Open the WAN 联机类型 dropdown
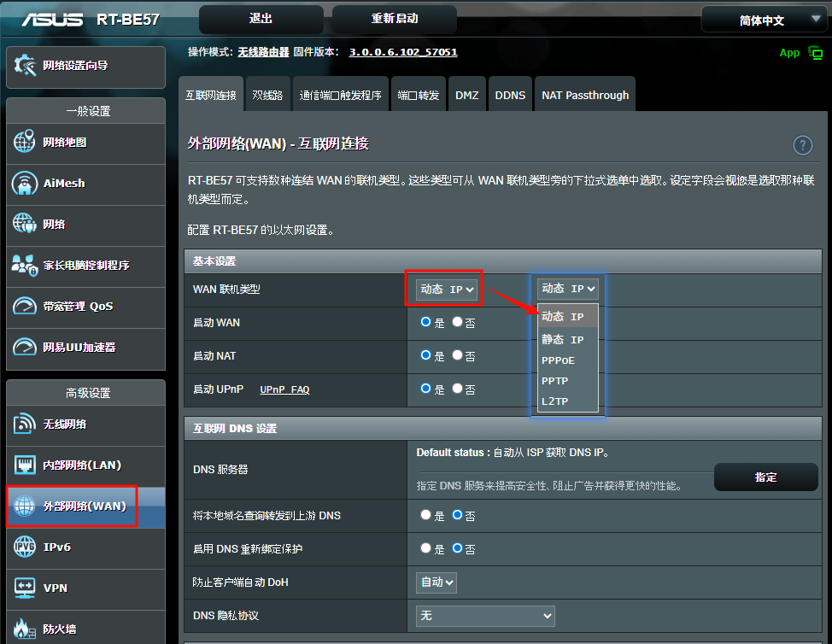Image resolution: width=832 pixels, height=644 pixels. click(443, 289)
